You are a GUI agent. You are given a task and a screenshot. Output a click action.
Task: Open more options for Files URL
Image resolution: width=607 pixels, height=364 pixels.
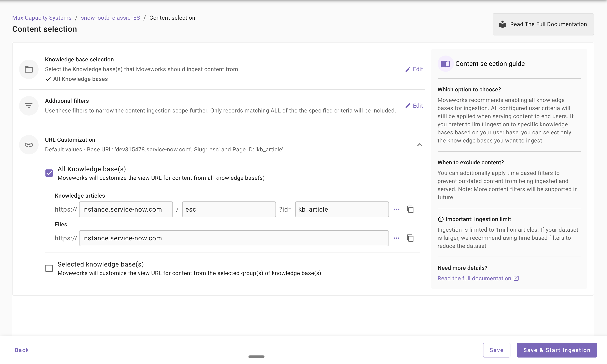pyautogui.click(x=397, y=238)
